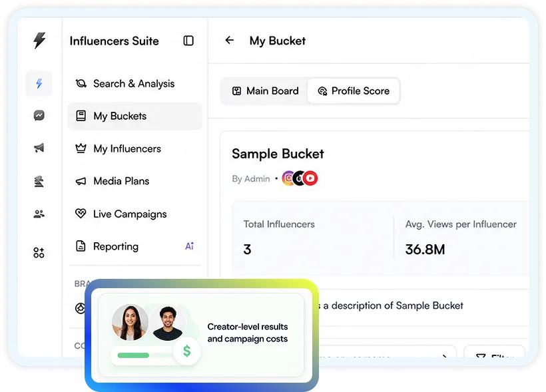Switch to the Main Board tab
The height and width of the screenshot is (392, 546).
tap(265, 91)
